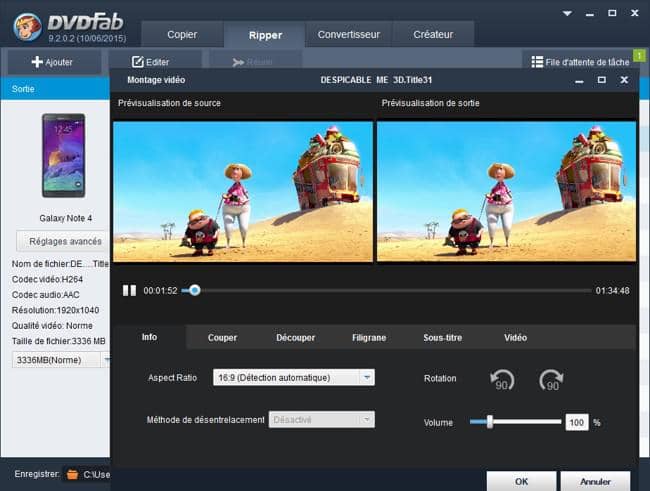Click the total duration 01:34:48 label

[x=612, y=291]
